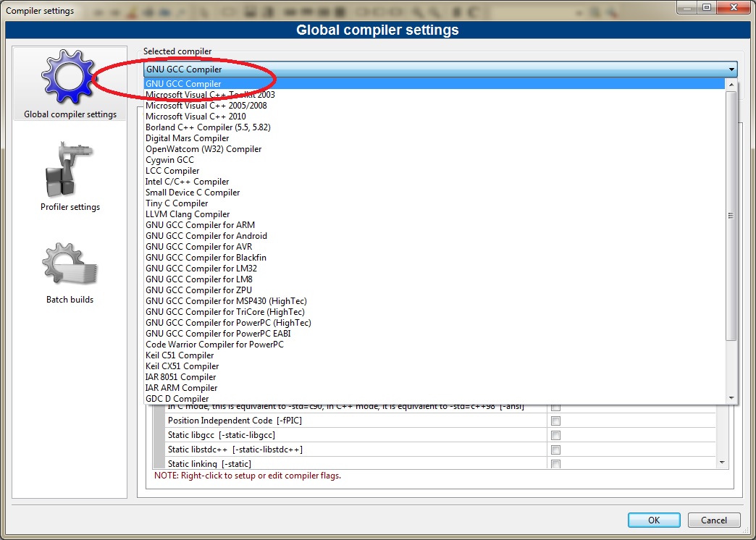
Task: Click flags list scrollbar down arrow
Action: (x=722, y=463)
